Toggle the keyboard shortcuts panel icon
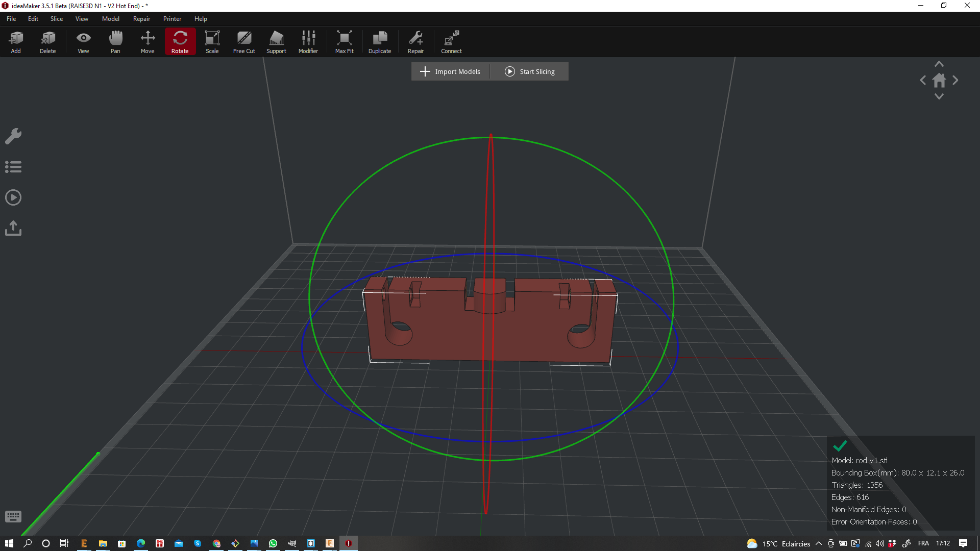The height and width of the screenshot is (551, 980). (x=13, y=517)
